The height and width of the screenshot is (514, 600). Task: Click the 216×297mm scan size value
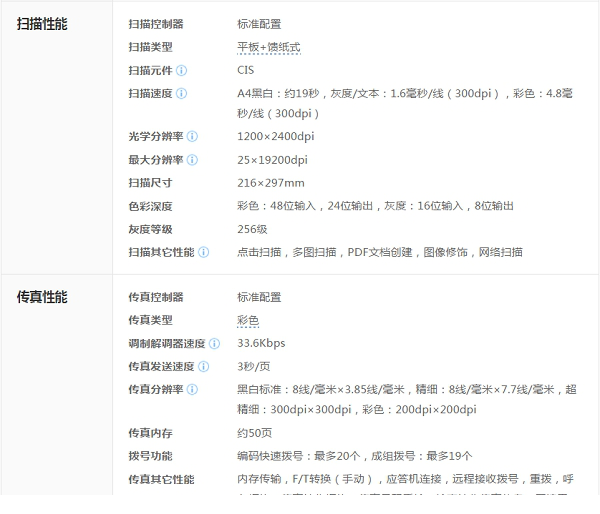click(271, 183)
